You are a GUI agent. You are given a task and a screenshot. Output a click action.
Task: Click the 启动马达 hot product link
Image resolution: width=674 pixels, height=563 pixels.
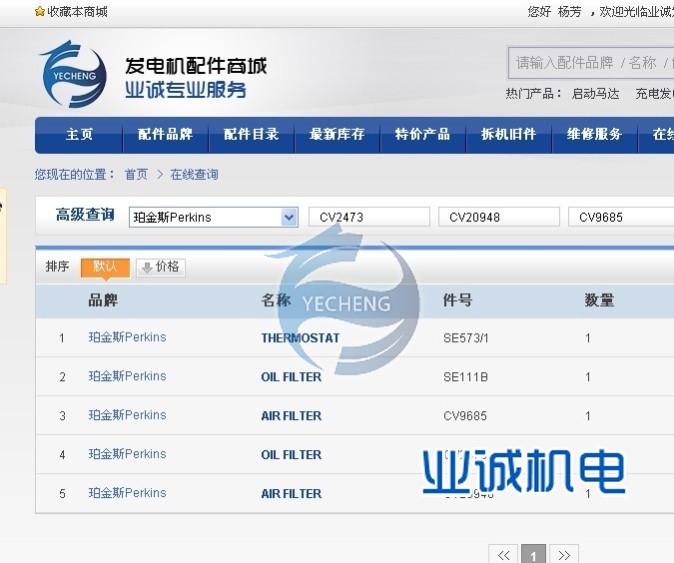(x=595, y=94)
